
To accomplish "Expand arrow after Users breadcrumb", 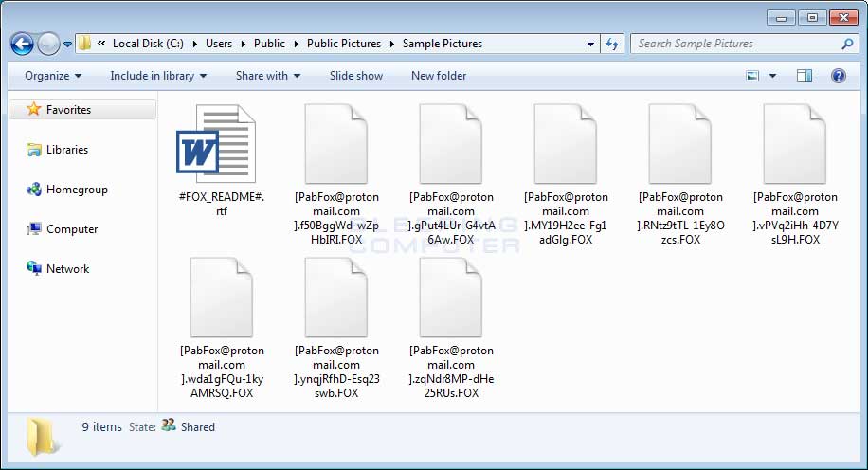I will point(243,44).
